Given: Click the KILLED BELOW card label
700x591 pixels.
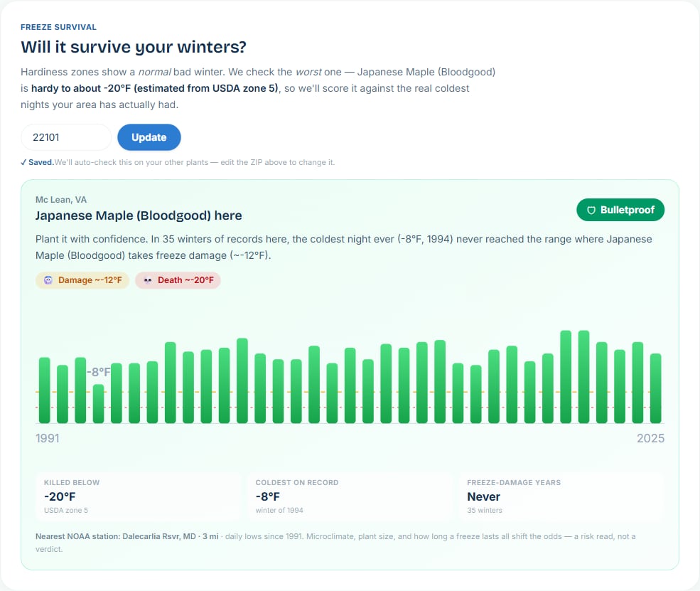Looking at the screenshot, I should coord(72,482).
